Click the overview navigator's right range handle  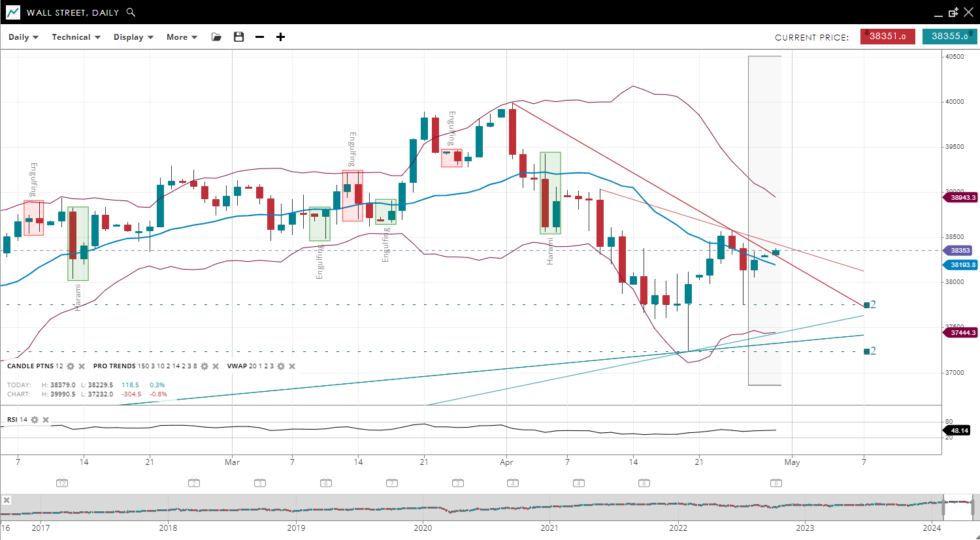(x=973, y=507)
